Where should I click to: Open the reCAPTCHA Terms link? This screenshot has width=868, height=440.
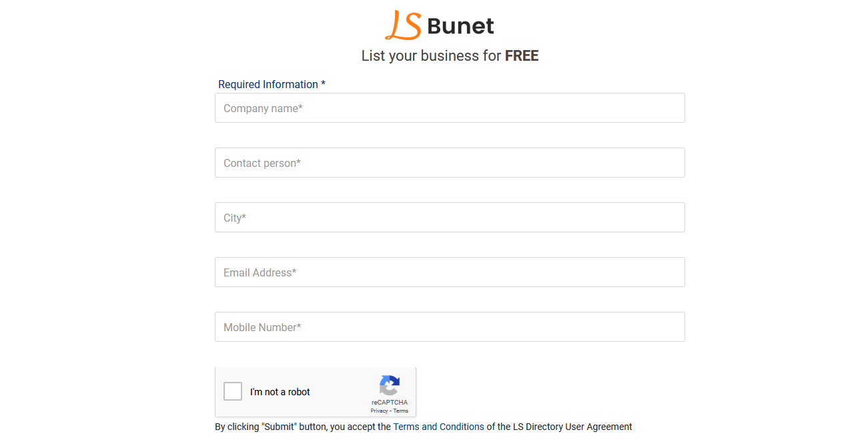400,411
